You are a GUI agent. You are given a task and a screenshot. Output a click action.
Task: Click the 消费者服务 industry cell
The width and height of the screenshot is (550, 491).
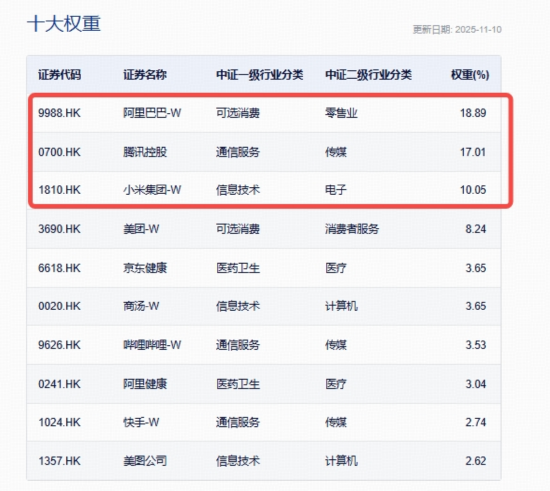[352, 229]
